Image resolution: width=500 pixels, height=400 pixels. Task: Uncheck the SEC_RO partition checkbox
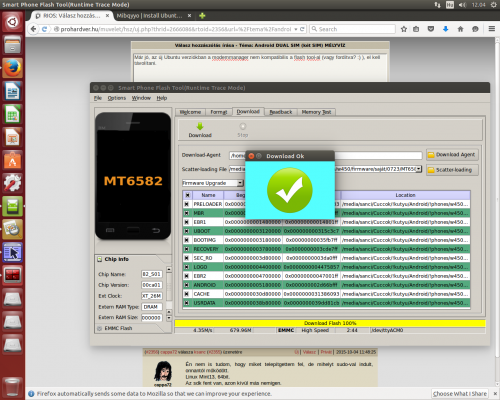[x=187, y=258]
